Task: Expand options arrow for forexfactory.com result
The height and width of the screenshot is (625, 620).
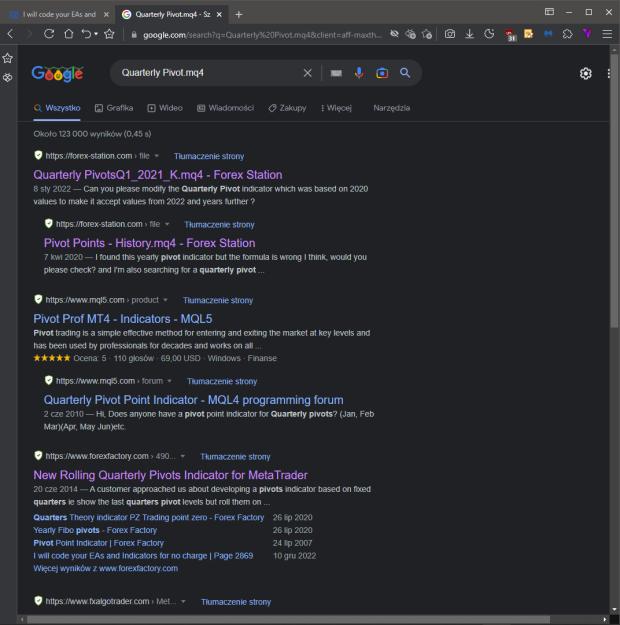Action: 183,456
